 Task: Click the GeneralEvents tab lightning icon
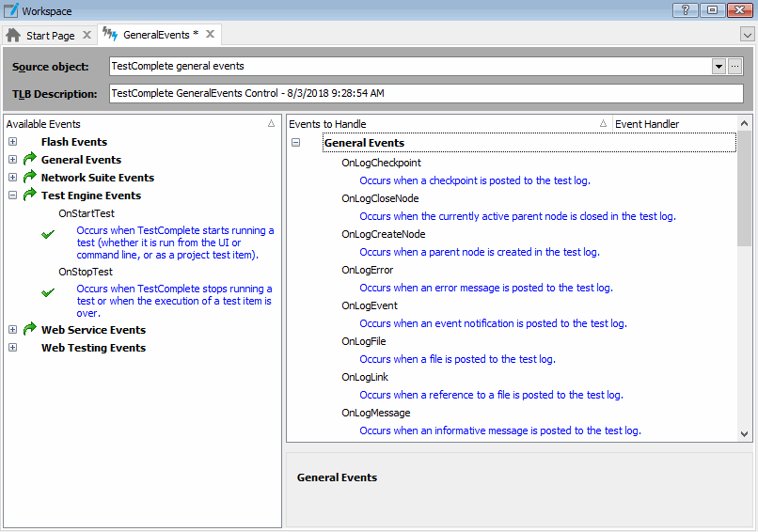pyautogui.click(x=110, y=36)
